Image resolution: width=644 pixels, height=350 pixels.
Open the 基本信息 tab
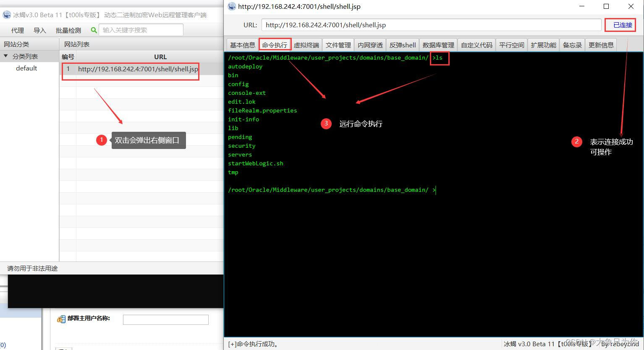(x=243, y=45)
